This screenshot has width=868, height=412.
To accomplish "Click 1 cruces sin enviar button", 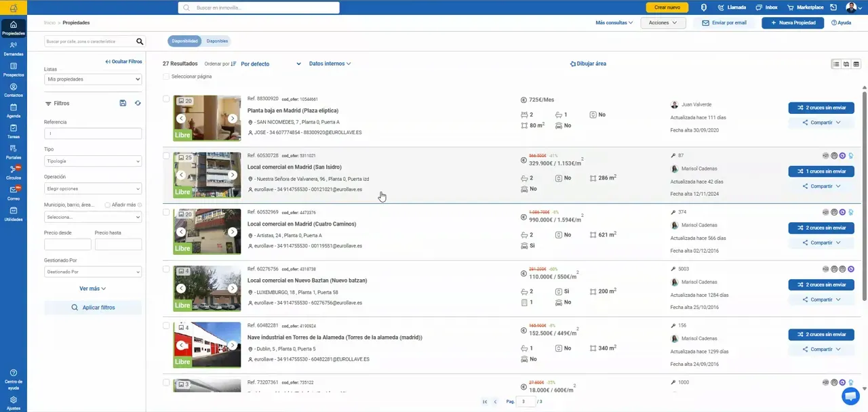I will click(x=821, y=171).
